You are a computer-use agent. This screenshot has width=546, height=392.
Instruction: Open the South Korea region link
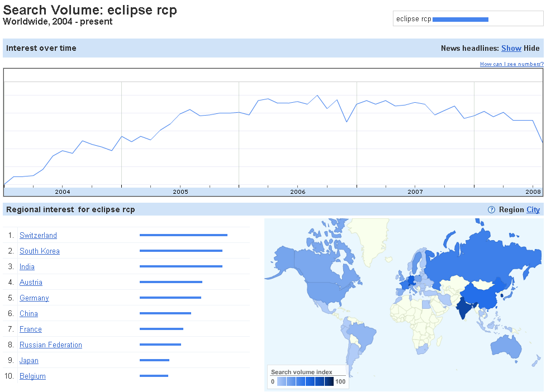39,251
